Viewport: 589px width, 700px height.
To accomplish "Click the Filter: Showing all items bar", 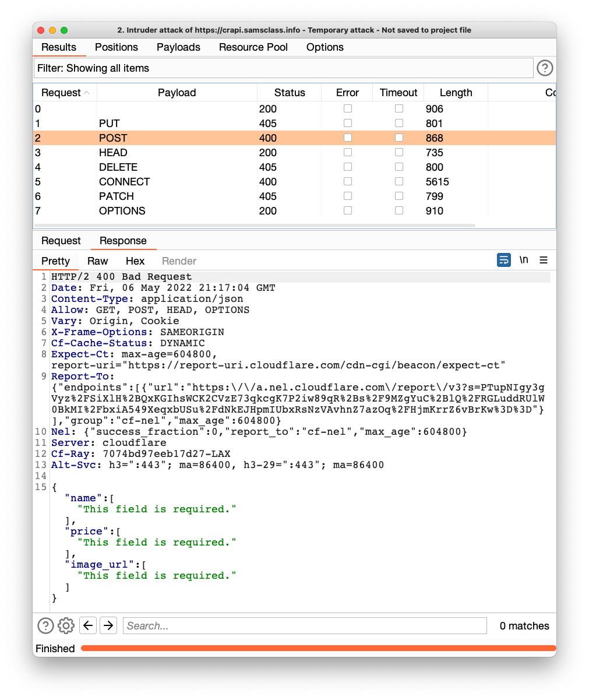I will pos(283,68).
